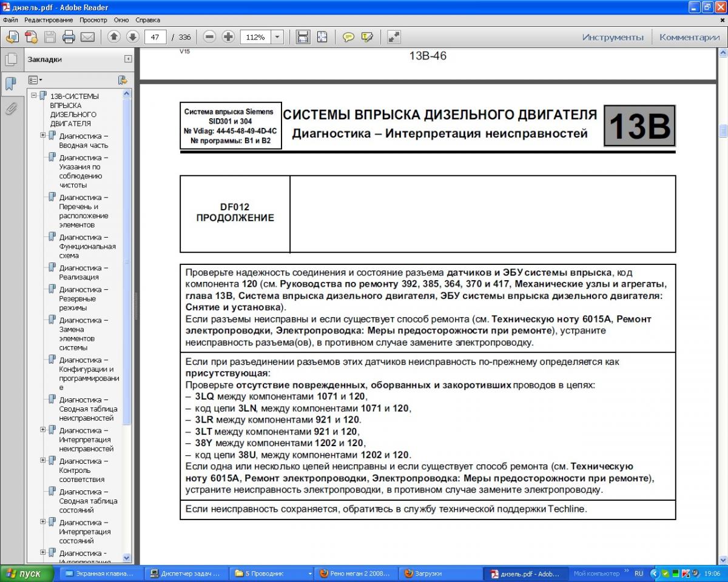Open the page thumbnails panel
This screenshot has height=582, width=728.
click(10, 59)
